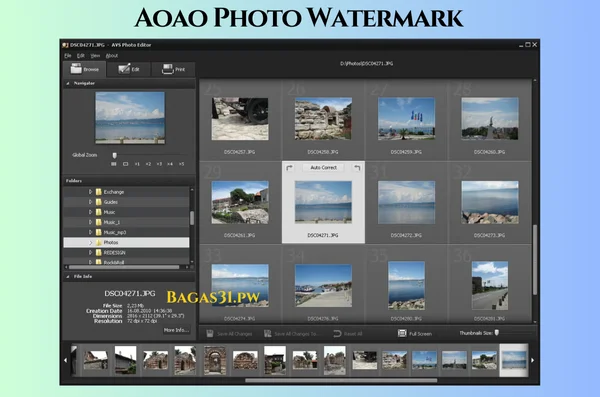Expand the Music_mp3 folder arrow
Image resolution: width=600 pixels, height=397 pixels.
click(x=91, y=232)
